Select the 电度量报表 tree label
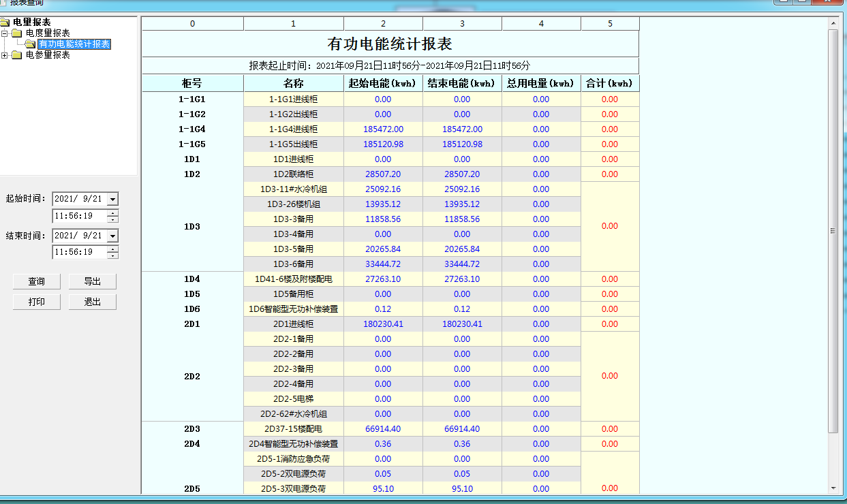This screenshot has height=504, width=847. tap(48, 33)
